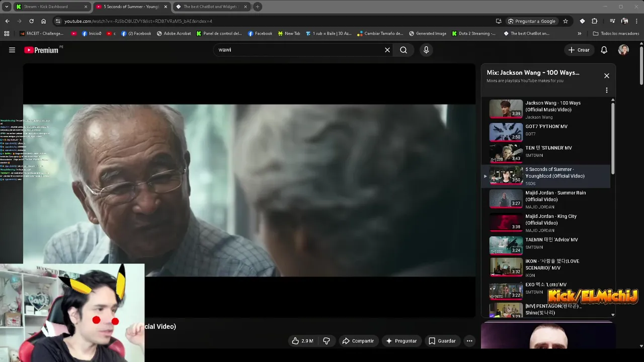Open 1 sub = Baile | 3D Az... bookmark
Image resolution: width=644 pixels, height=362 pixels.
click(329, 34)
